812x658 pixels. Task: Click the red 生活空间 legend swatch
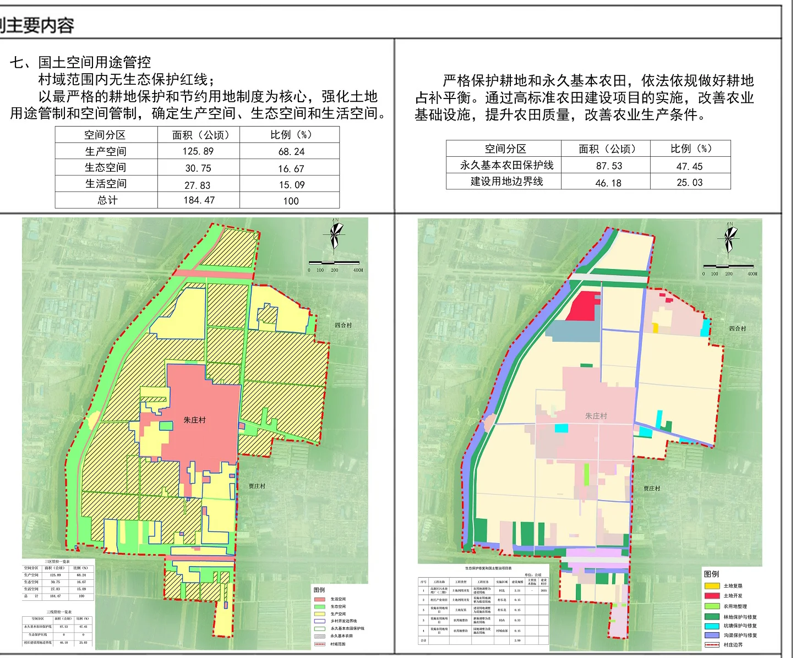[x=320, y=599]
